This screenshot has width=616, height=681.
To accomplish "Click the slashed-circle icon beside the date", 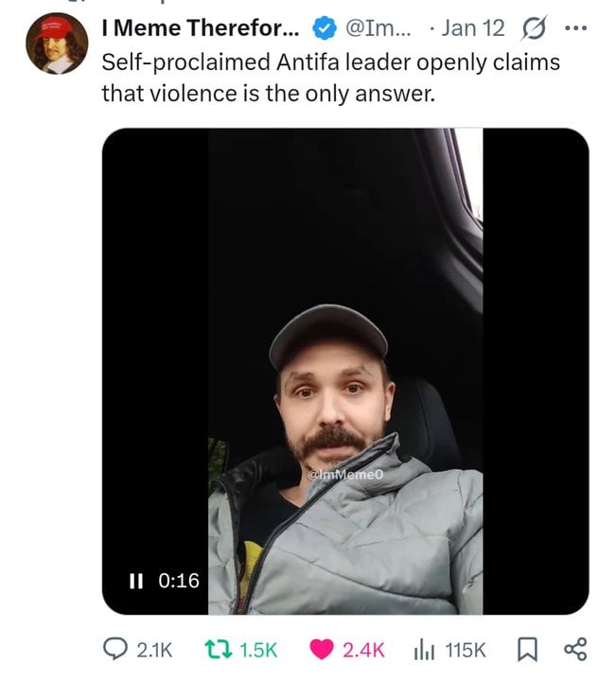I will (537, 28).
